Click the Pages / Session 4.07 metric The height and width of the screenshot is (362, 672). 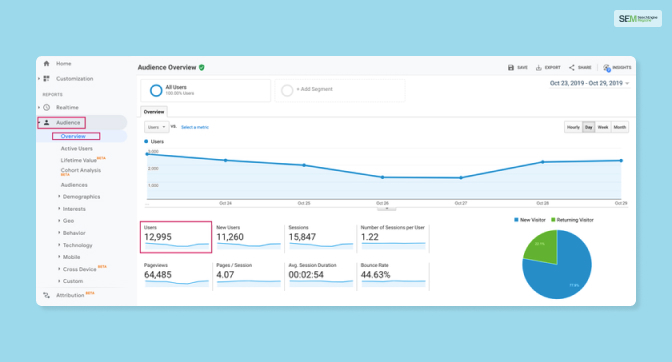coord(248,275)
